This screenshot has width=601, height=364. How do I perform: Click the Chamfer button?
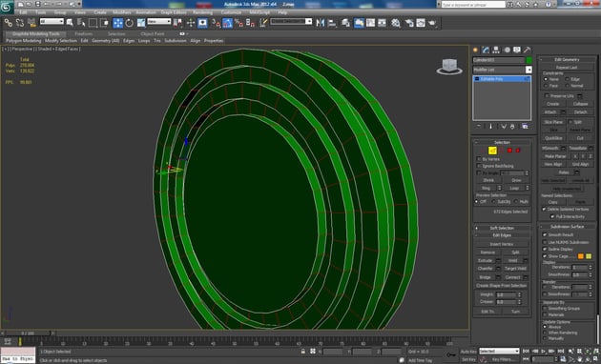486,269
